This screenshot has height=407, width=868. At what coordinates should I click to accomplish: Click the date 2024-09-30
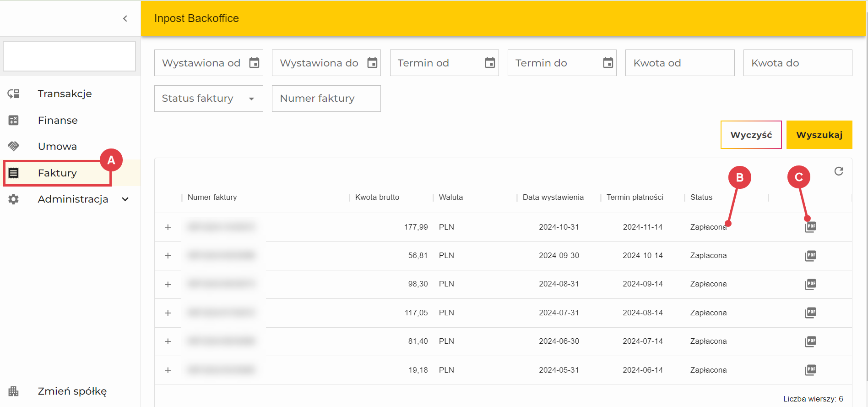(x=559, y=255)
